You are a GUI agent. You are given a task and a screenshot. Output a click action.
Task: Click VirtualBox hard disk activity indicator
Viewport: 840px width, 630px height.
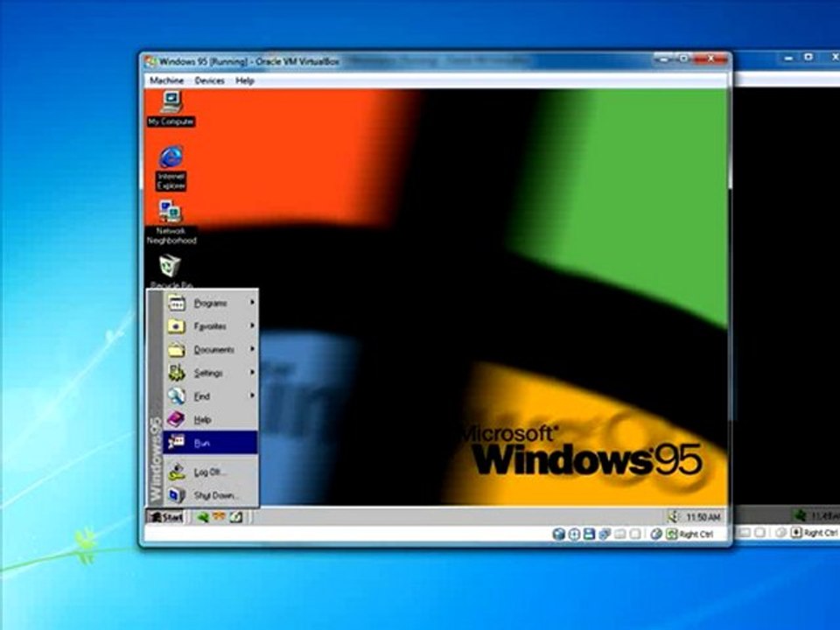point(558,534)
